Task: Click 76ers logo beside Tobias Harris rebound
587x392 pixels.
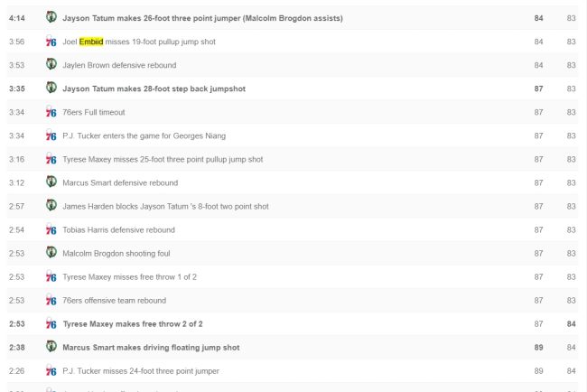Action: pos(51,229)
